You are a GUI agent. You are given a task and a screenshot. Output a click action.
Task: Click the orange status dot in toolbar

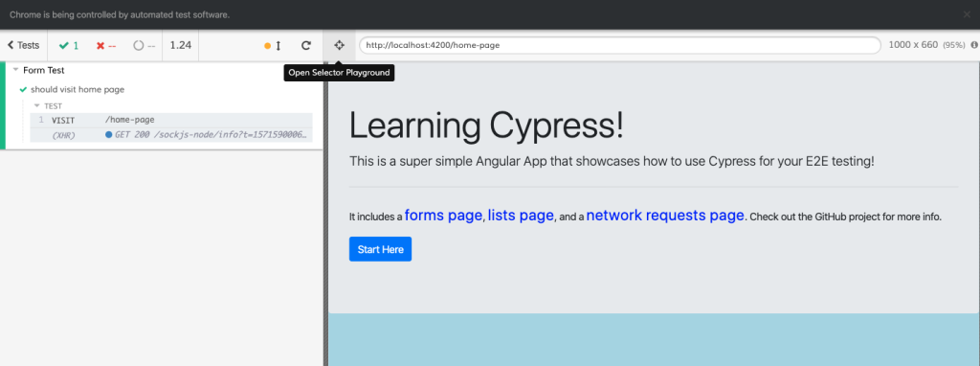click(268, 46)
